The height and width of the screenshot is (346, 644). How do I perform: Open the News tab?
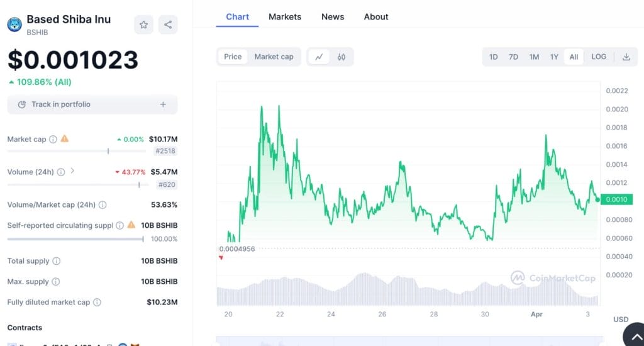tap(333, 17)
